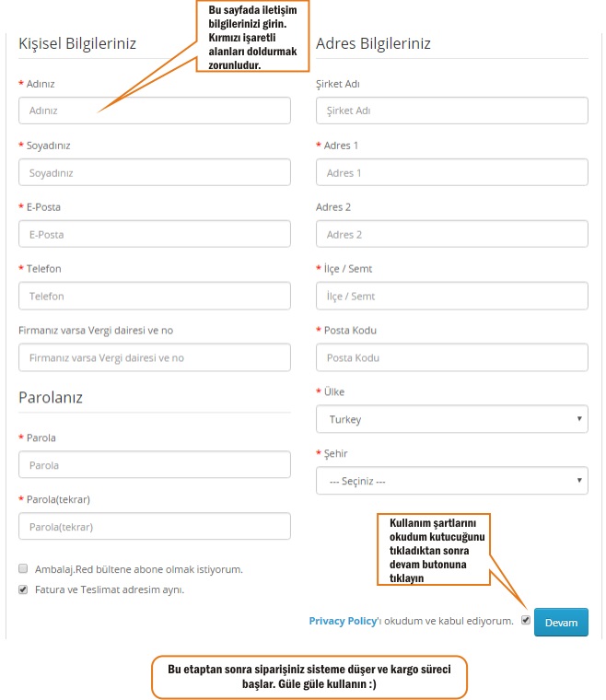Check the Ambalaj.Red newsletter subscription box
Image resolution: width=606 pixels, height=700 pixels.
23,569
